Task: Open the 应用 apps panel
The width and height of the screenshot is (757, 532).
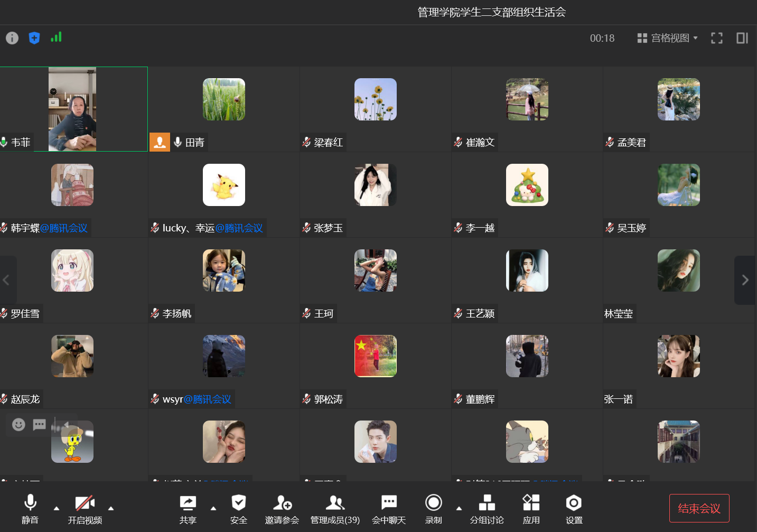Action: 531,509
